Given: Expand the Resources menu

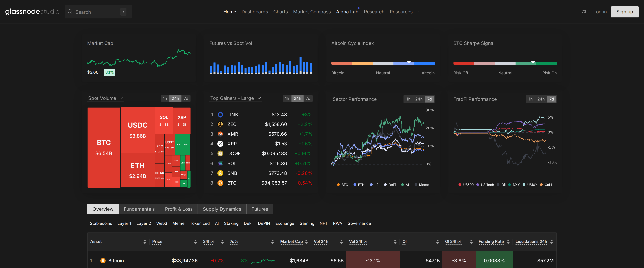Looking at the screenshot, I should (405, 12).
